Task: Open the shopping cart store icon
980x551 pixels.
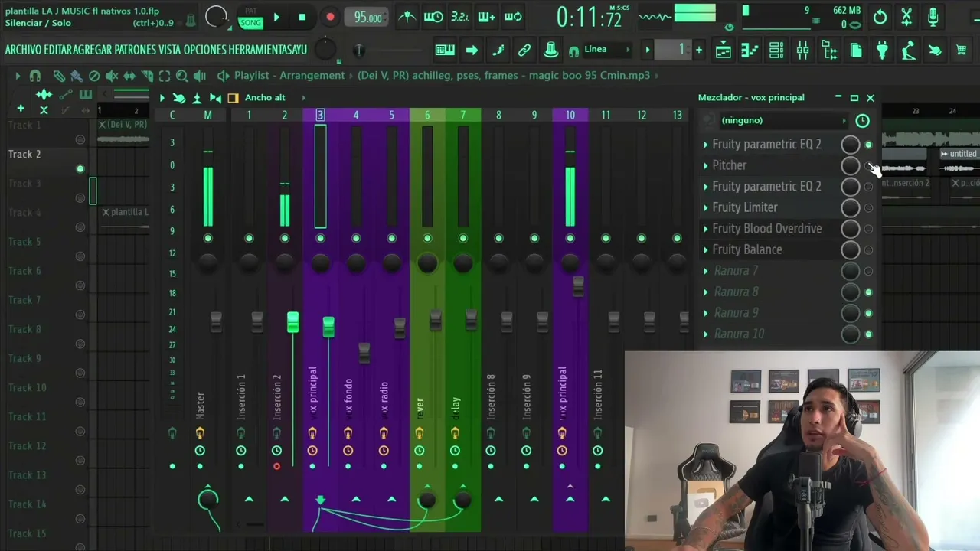Action: pos(961,51)
